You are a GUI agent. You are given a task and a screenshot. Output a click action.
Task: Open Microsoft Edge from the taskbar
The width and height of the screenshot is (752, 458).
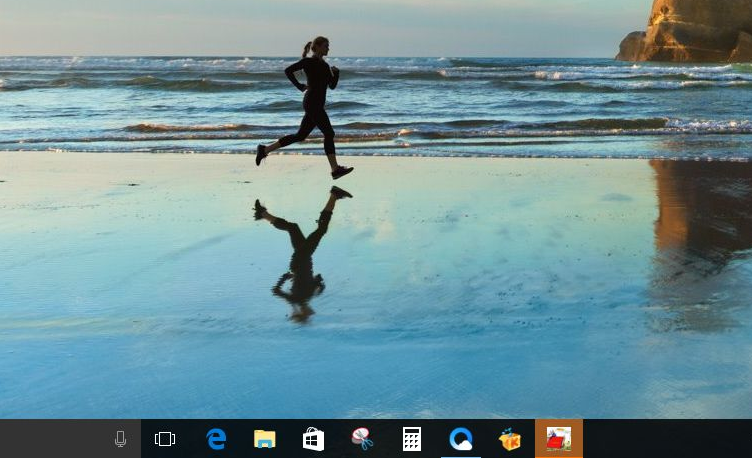(x=216, y=439)
